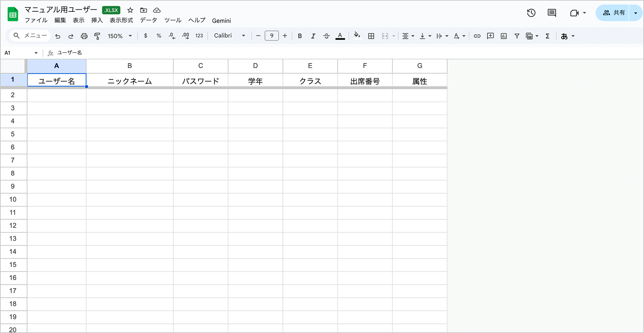644x333 pixels.
Task: Open the functions sigma icon
Action: pyautogui.click(x=547, y=36)
